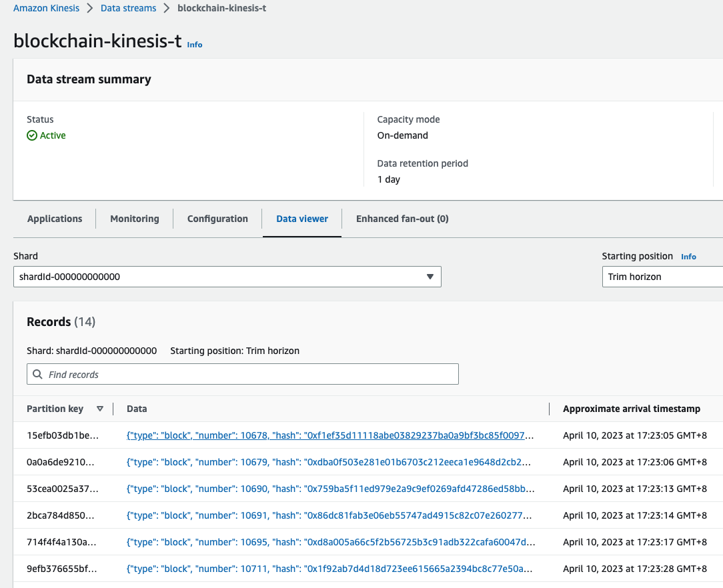The width and height of the screenshot is (723, 588).
Task: Click timestamp 17:23:06 GMT+8
Action: coord(635,462)
